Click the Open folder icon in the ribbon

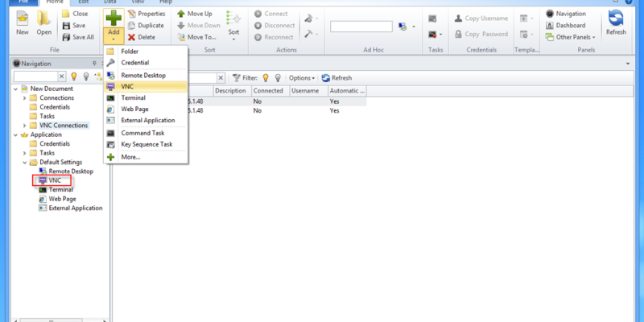coord(43,18)
